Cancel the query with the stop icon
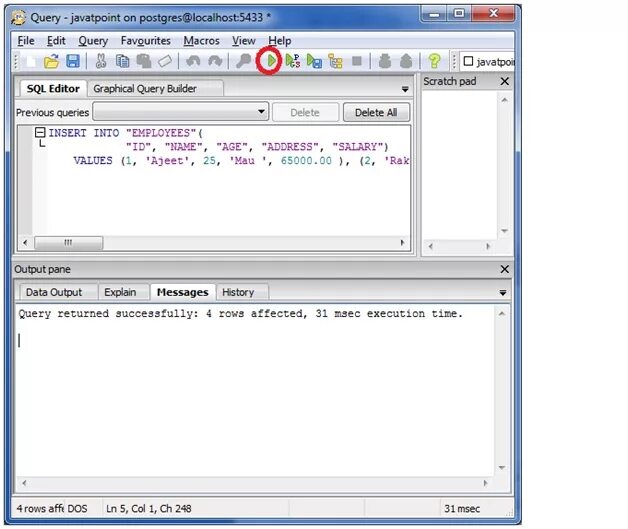 coord(356,61)
